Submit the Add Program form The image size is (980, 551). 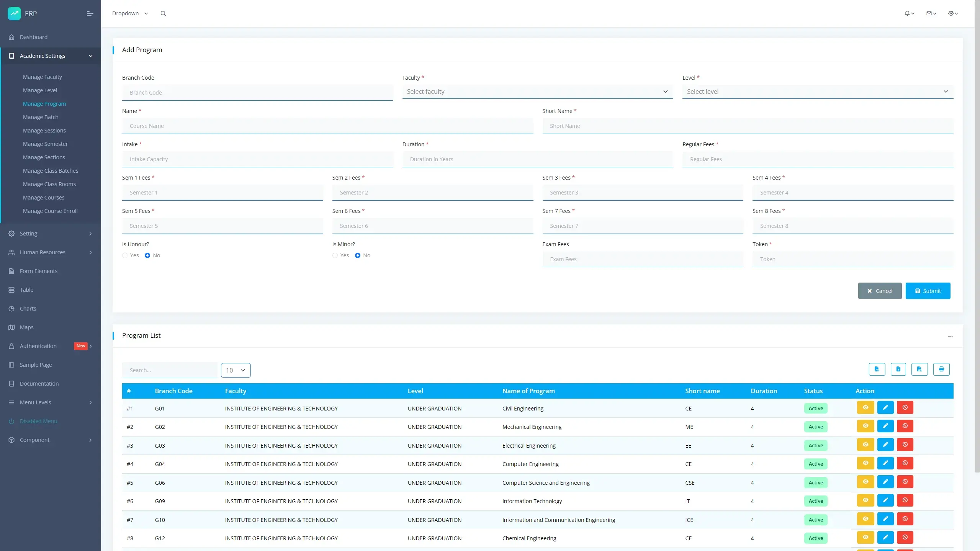(x=928, y=291)
